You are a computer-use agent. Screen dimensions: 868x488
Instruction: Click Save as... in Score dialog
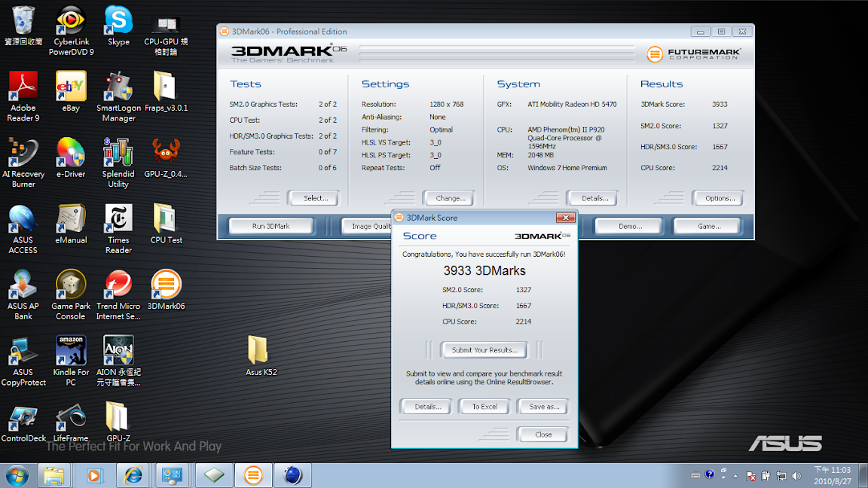point(543,407)
